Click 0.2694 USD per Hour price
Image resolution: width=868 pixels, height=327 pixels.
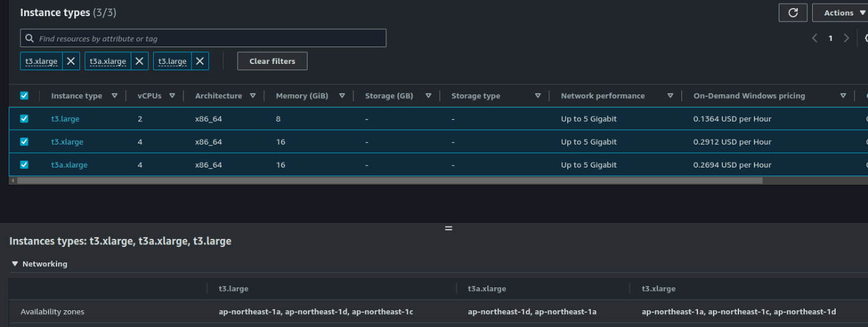pyautogui.click(x=732, y=164)
